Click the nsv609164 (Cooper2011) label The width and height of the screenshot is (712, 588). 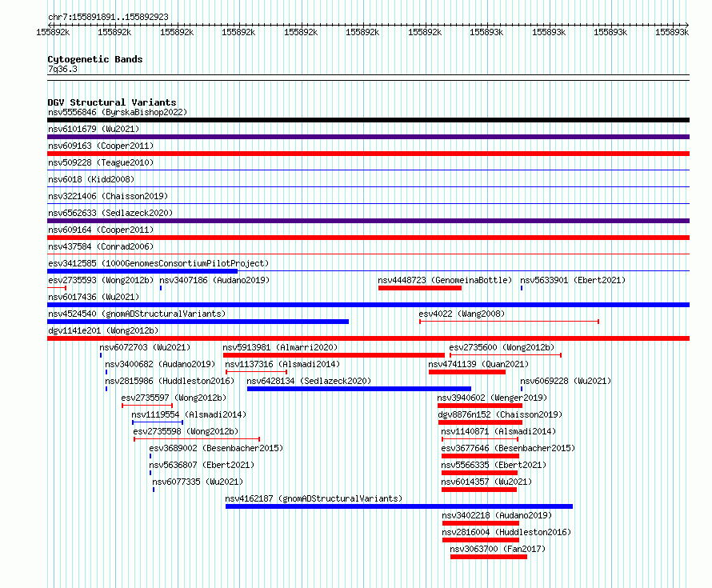pyautogui.click(x=101, y=230)
